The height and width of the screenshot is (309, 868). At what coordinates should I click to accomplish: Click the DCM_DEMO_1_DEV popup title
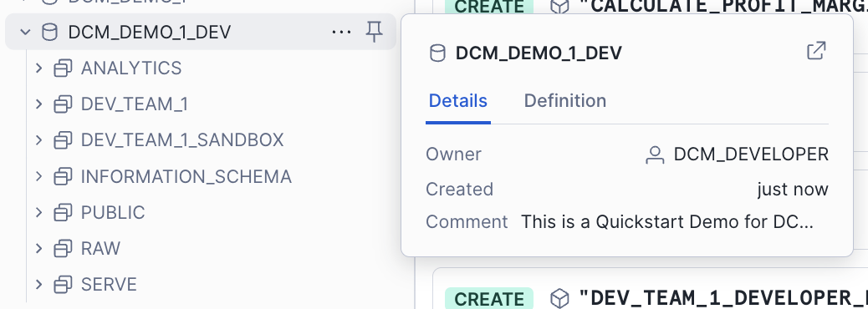tap(539, 53)
